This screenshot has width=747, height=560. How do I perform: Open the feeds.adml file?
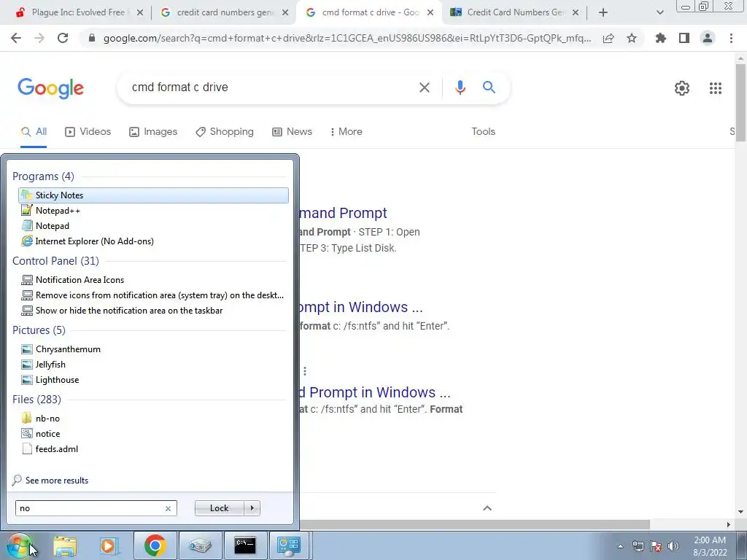pos(56,448)
